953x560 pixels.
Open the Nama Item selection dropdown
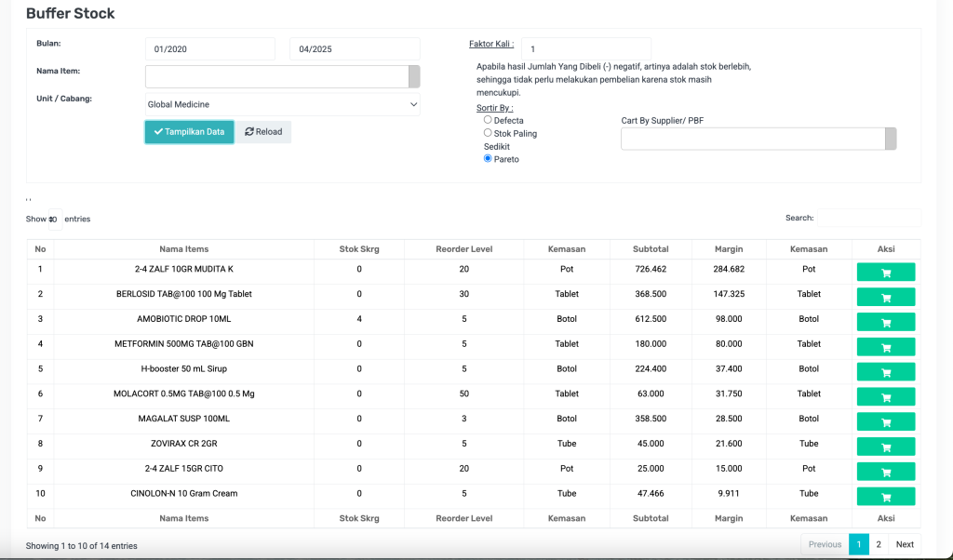point(283,76)
